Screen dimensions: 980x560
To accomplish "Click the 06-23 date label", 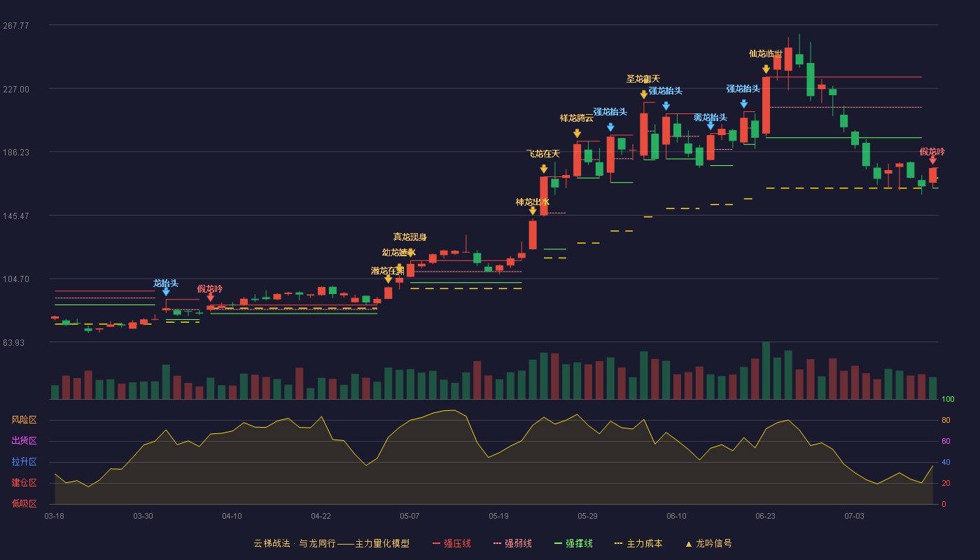I will 765,516.
